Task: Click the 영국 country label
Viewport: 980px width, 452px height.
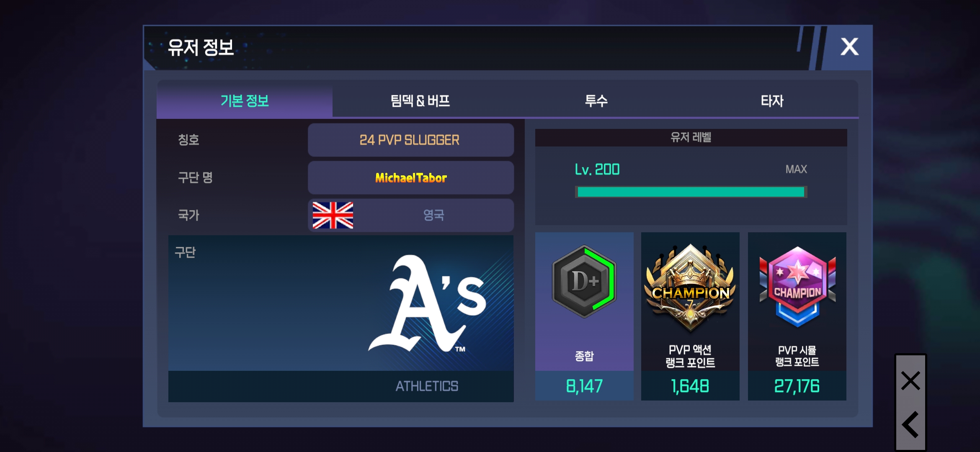Action: [433, 215]
